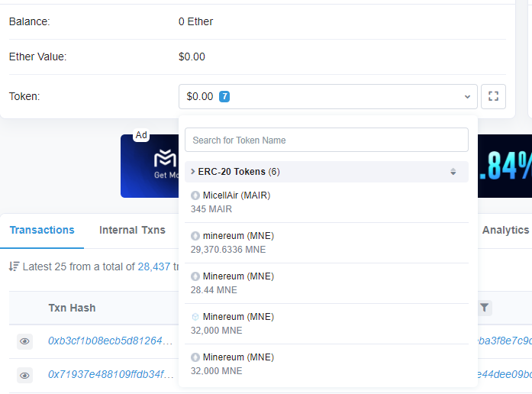This screenshot has height=394, width=532.
Task: Click the MicellAir token icon
Action: (x=195, y=195)
